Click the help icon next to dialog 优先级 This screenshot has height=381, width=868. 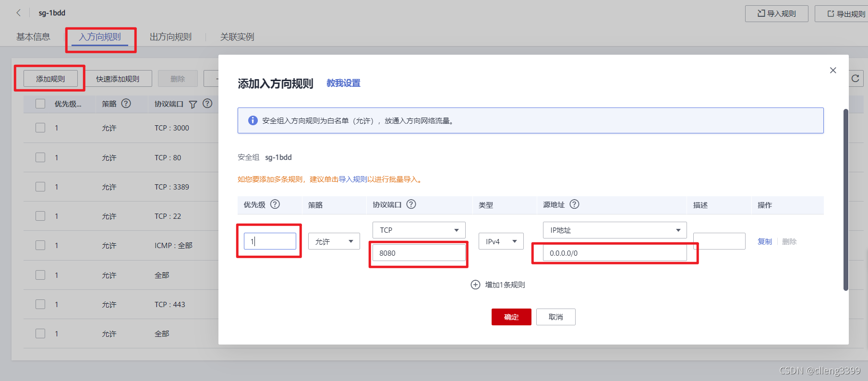tap(275, 204)
